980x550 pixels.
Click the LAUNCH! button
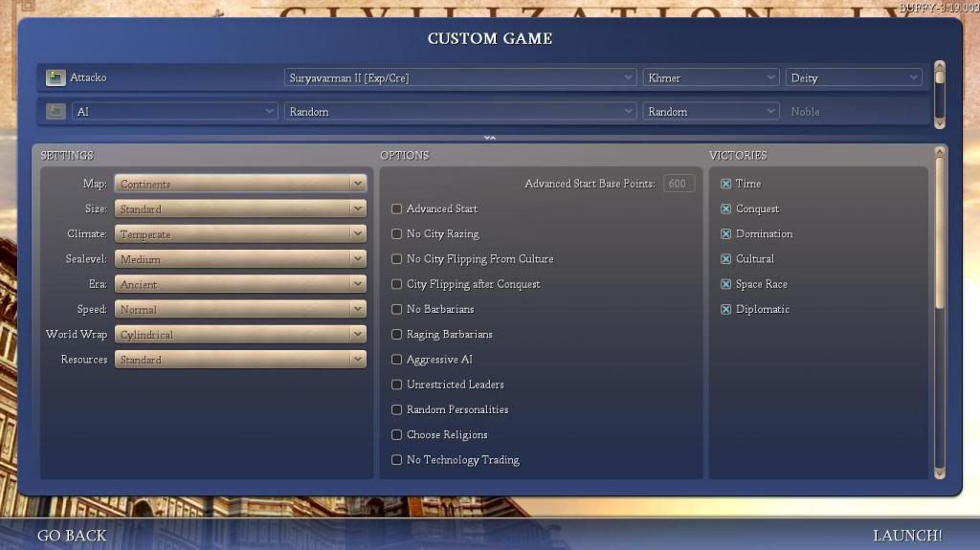pos(907,536)
